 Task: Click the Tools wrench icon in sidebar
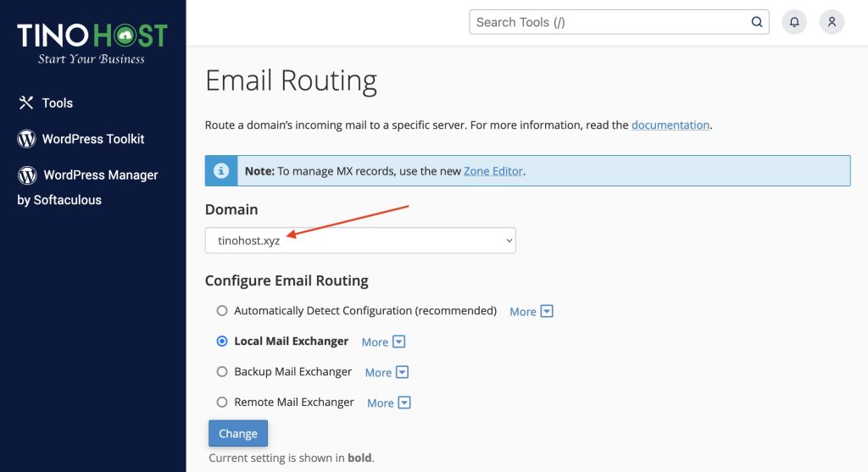point(26,103)
